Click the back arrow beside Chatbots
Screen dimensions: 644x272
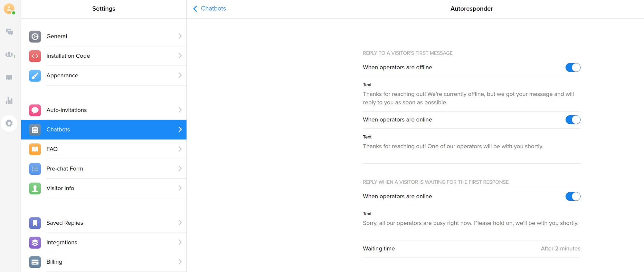[x=195, y=9]
